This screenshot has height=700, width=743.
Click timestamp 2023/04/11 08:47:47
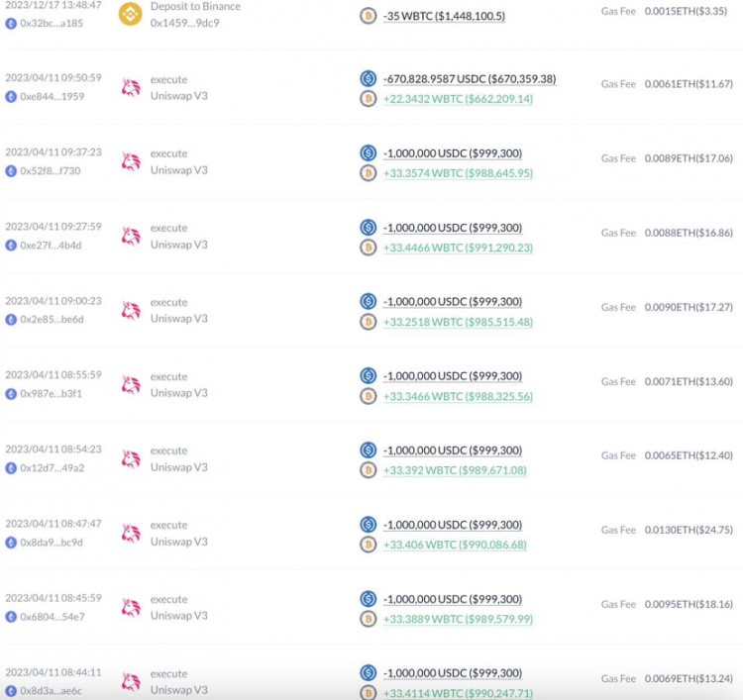pyautogui.click(x=53, y=524)
